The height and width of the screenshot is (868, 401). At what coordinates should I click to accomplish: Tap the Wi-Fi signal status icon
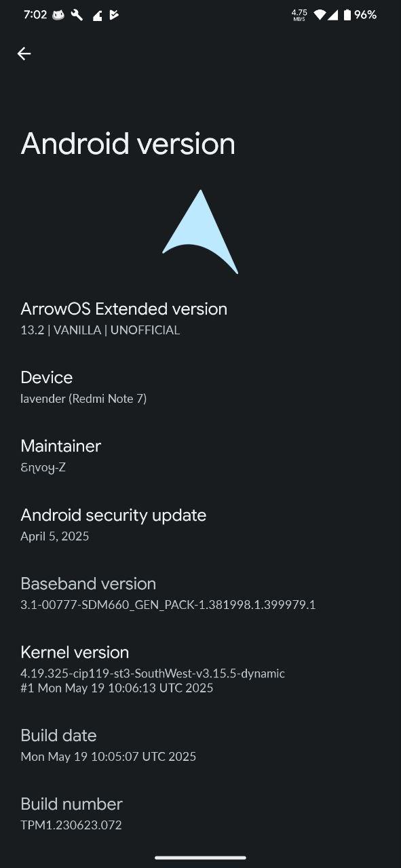(320, 14)
